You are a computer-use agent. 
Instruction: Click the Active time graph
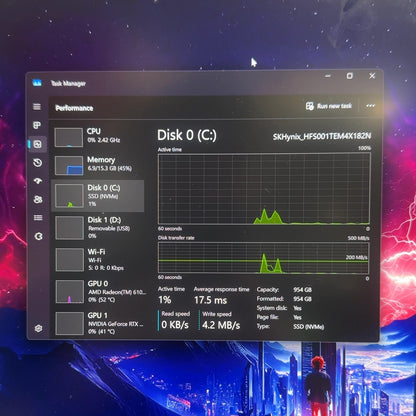pyautogui.click(x=264, y=189)
